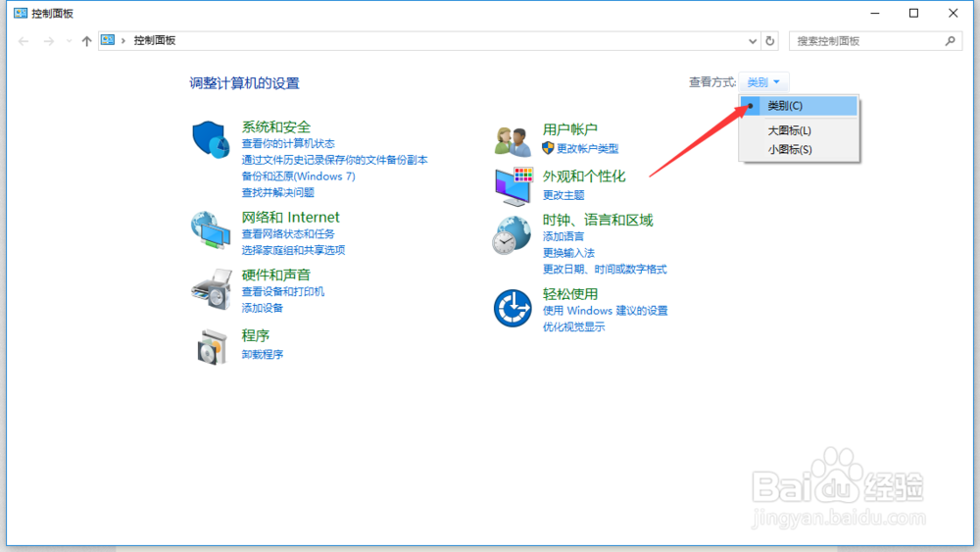Click the Back navigation arrow

(24, 40)
